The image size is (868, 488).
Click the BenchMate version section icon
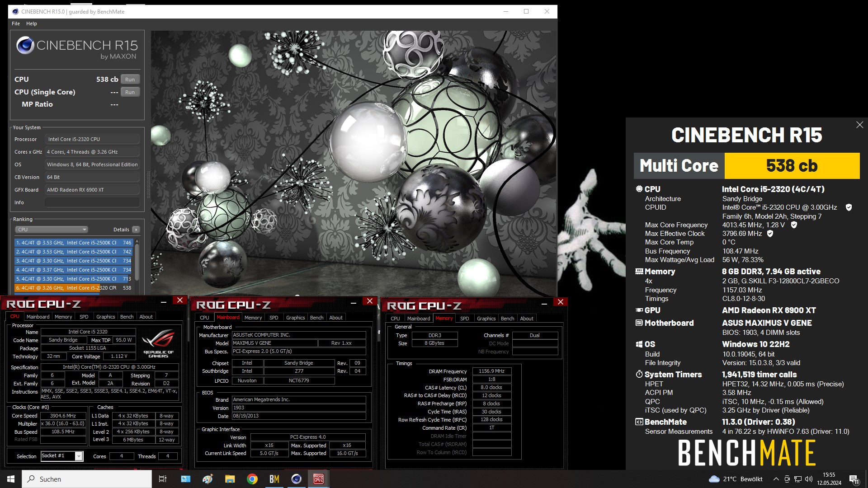[x=639, y=422]
